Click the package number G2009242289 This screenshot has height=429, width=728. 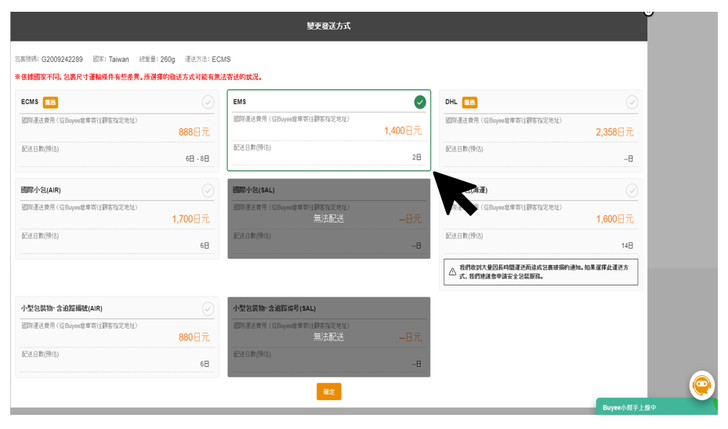pos(62,59)
